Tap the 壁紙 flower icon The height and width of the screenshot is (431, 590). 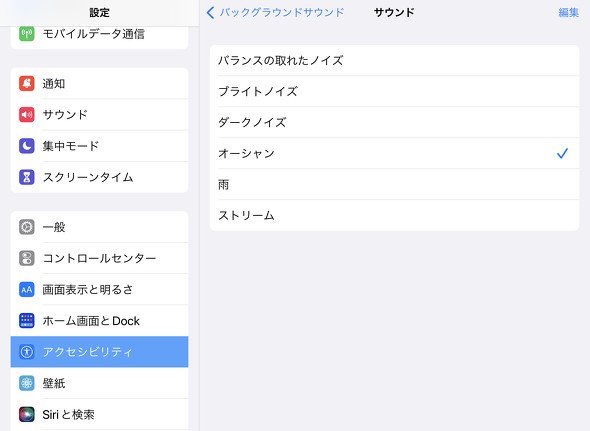coord(27,383)
